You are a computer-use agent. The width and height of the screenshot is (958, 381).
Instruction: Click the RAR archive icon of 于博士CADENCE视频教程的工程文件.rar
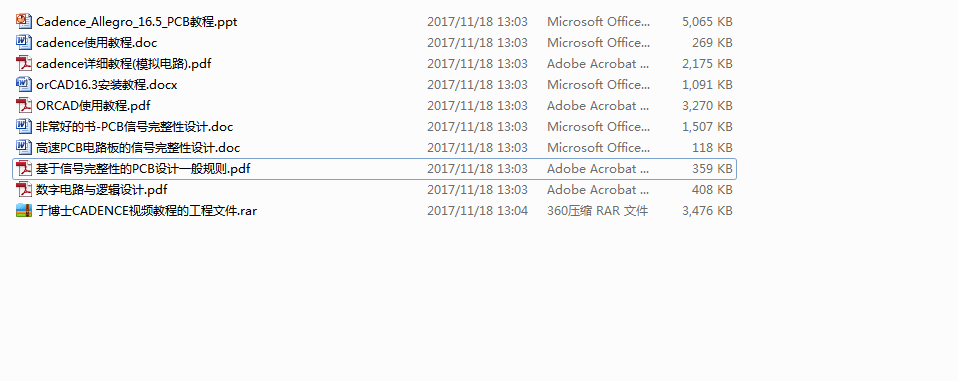click(x=23, y=211)
